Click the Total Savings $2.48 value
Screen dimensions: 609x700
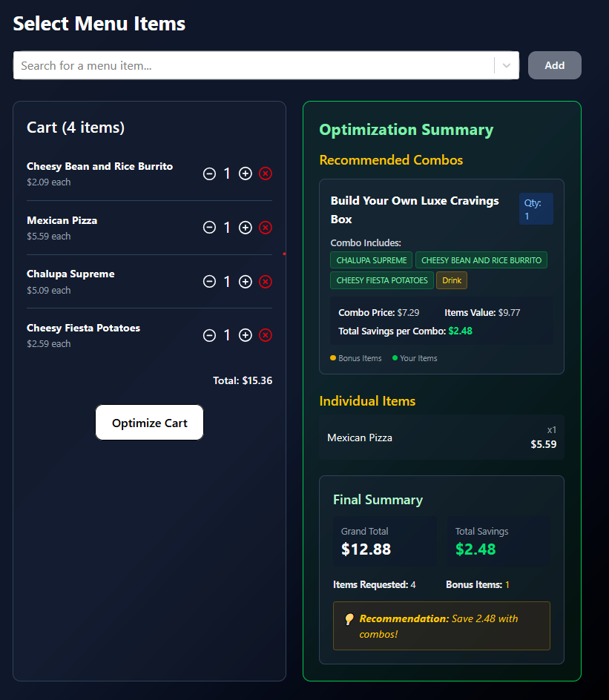(x=475, y=549)
